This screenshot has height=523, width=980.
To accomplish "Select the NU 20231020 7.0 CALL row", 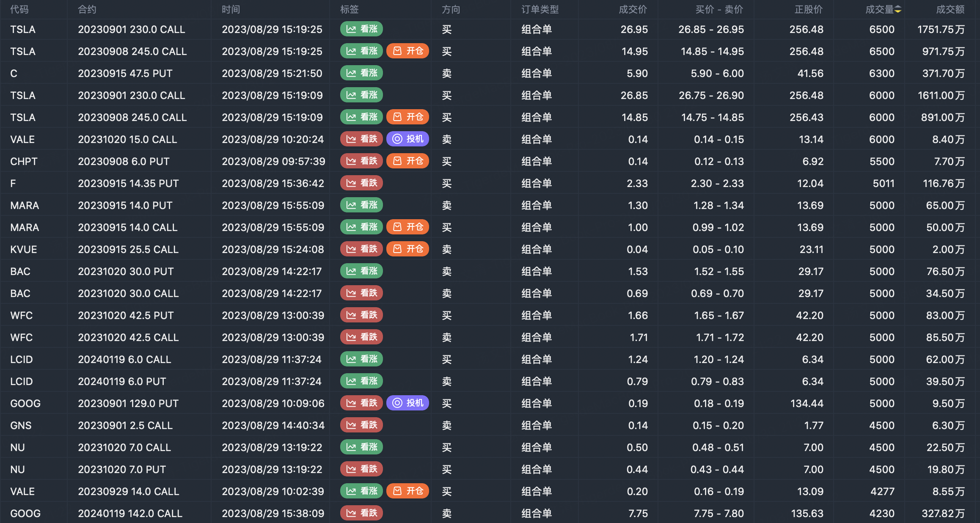I will point(124,448).
